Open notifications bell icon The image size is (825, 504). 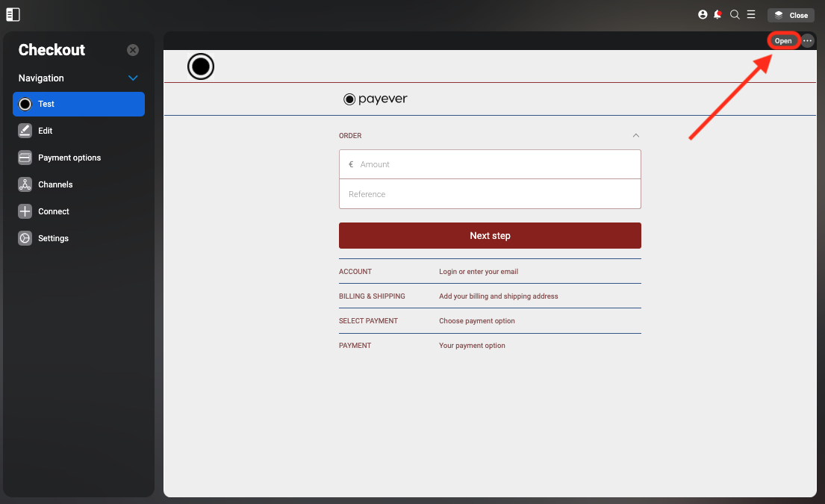(x=717, y=15)
